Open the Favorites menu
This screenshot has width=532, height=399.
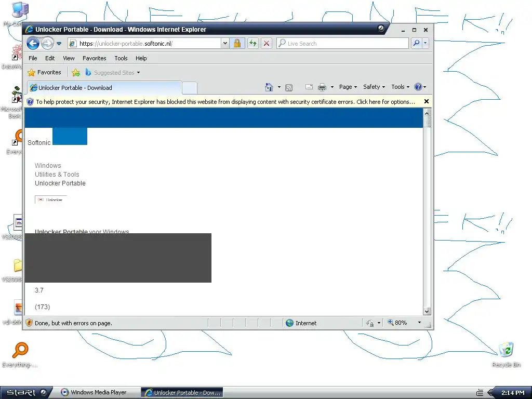[x=95, y=58]
